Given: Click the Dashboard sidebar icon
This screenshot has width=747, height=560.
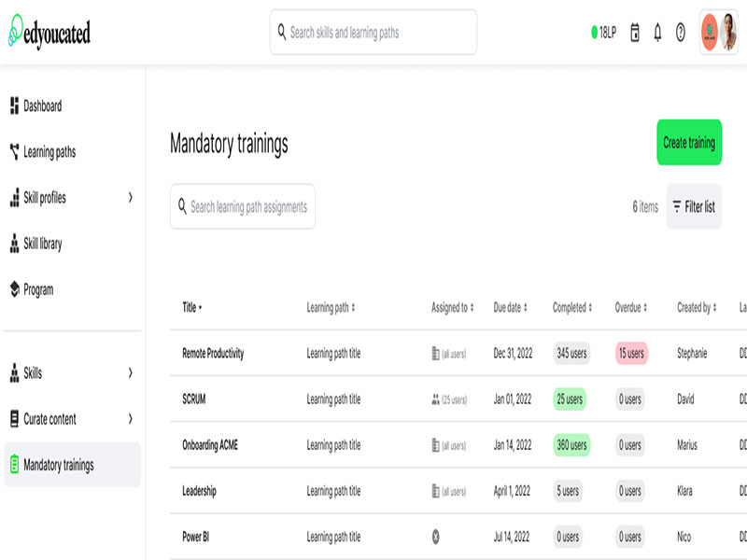Looking at the screenshot, I should tap(14, 106).
